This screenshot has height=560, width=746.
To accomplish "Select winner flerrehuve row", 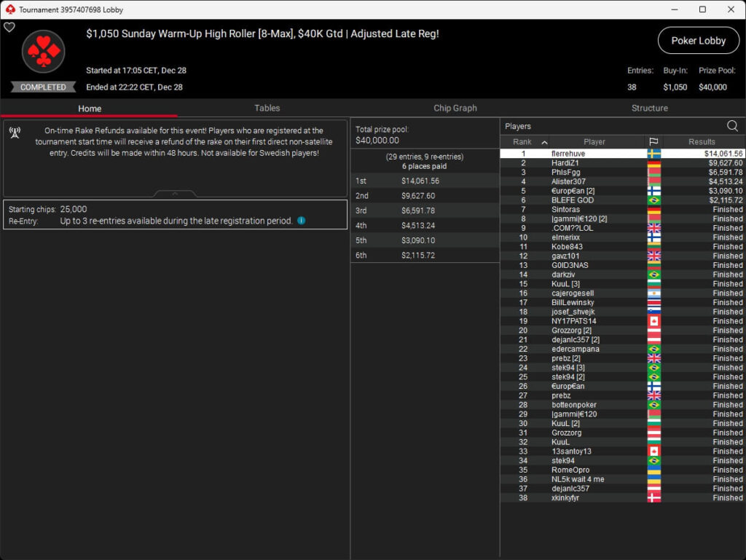I will (568, 154).
